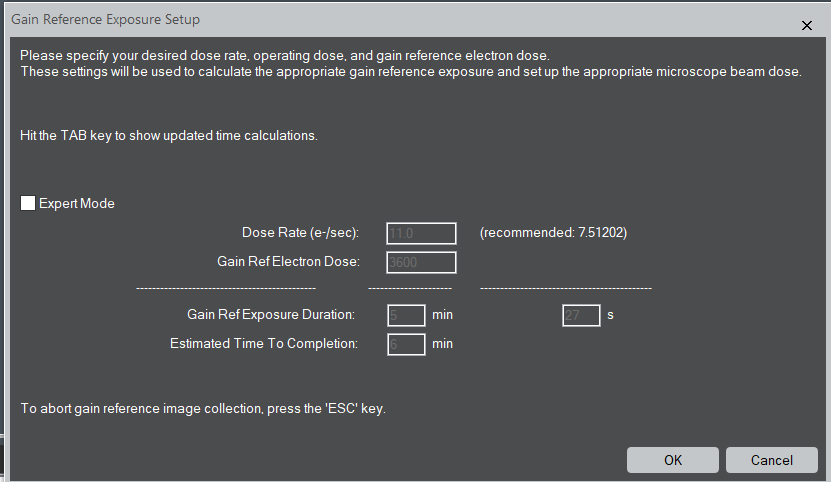Confirm settings with the OK button
This screenshot has width=831, height=482.
pyautogui.click(x=673, y=460)
